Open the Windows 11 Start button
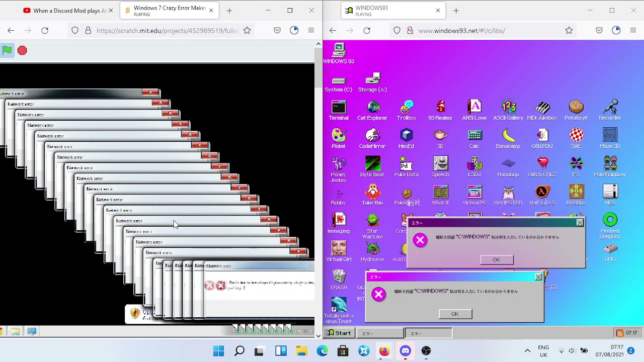Image resolution: width=644 pixels, height=362 pixels. 218,351
